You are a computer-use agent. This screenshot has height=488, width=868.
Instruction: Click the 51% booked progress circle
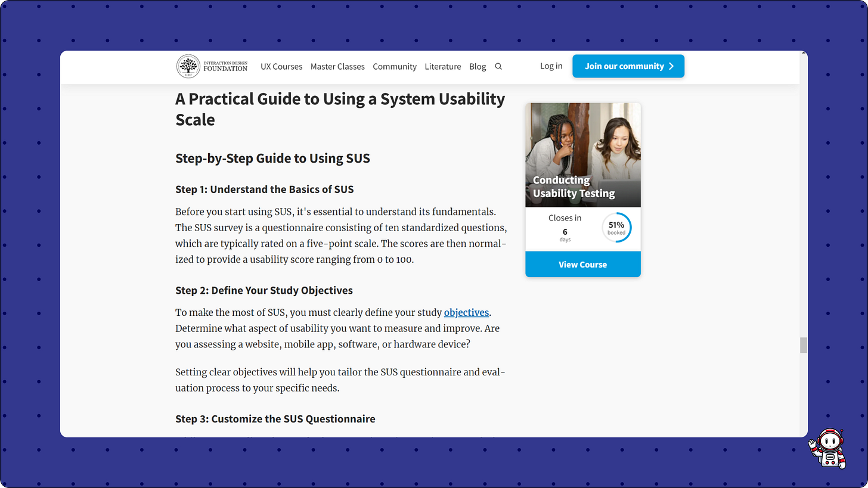[x=616, y=228]
